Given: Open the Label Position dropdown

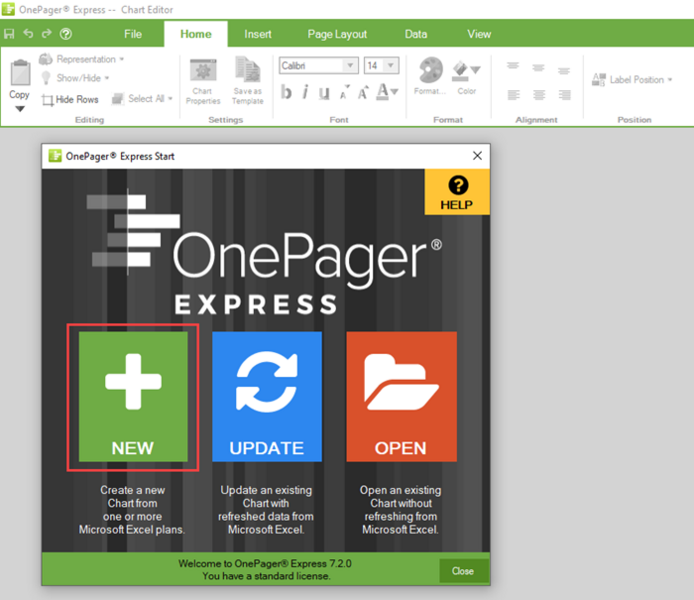Looking at the screenshot, I should click(x=632, y=80).
